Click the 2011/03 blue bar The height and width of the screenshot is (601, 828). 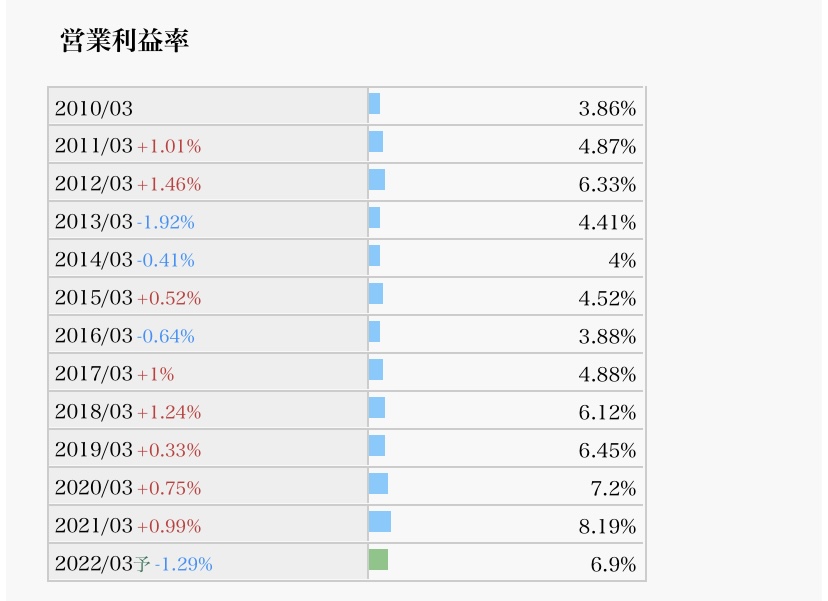[x=376, y=142]
